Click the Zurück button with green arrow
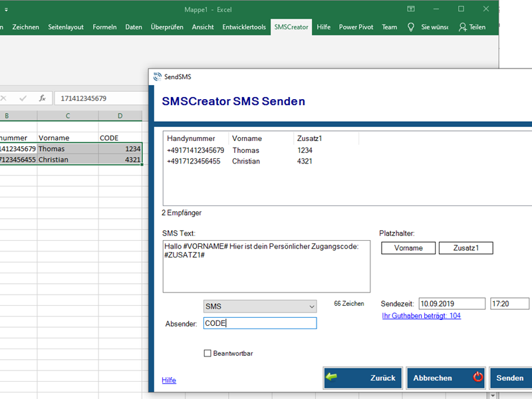This screenshot has height=399, width=532. (363, 378)
